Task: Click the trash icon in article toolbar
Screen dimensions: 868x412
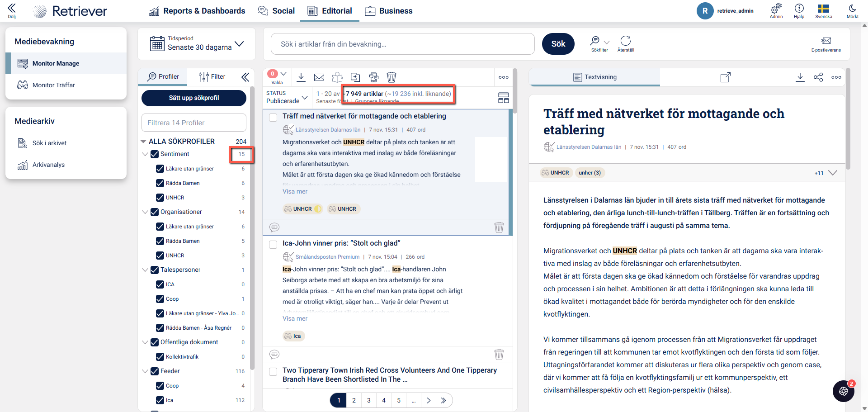Action: click(x=392, y=77)
